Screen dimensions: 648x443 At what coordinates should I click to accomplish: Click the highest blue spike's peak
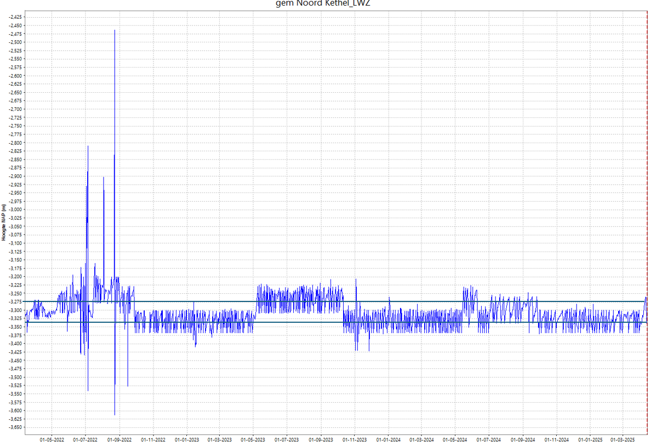pyautogui.click(x=115, y=31)
